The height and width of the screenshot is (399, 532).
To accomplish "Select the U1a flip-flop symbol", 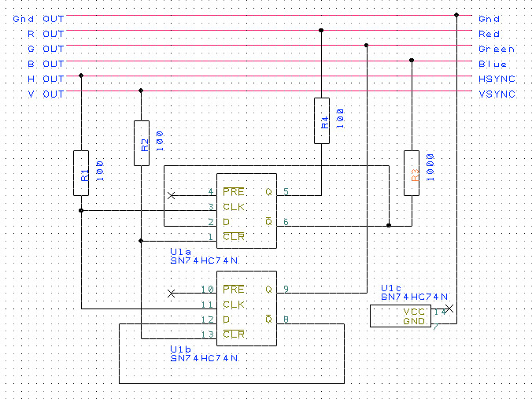I will pyautogui.click(x=247, y=209).
